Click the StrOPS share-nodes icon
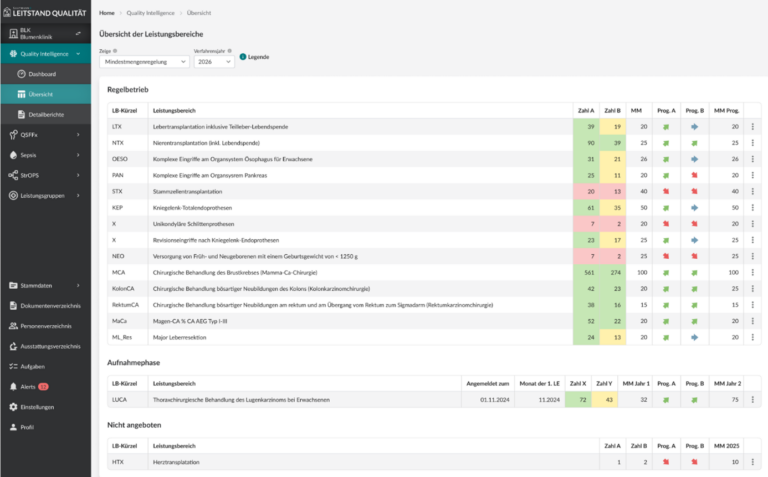The width and height of the screenshot is (768, 477). point(13,175)
